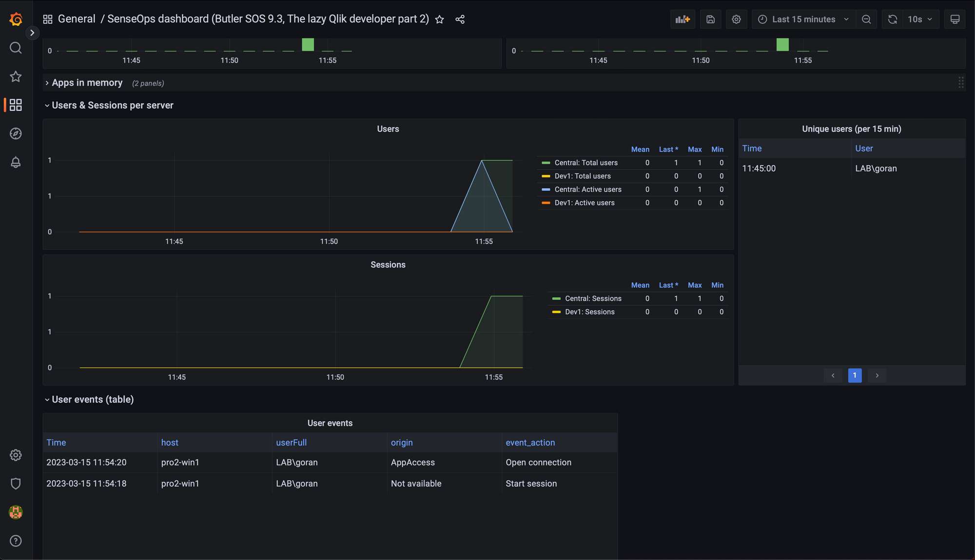Cycle the kiosk view mode

tap(955, 19)
